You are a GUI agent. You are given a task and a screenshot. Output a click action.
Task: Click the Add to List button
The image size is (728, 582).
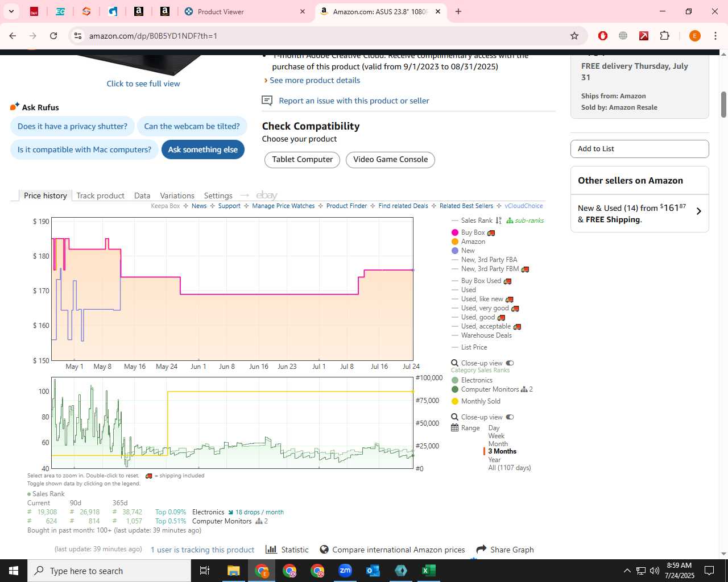point(639,149)
